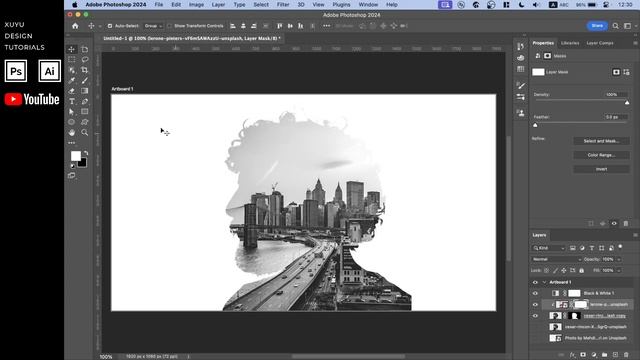Open the Window menu
This screenshot has width=640, height=360.
(x=368, y=4)
